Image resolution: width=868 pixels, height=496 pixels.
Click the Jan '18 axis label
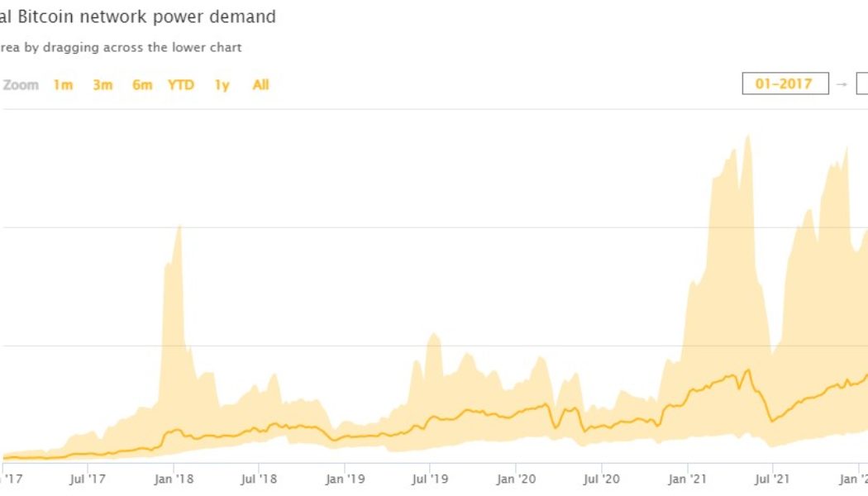click(x=174, y=479)
